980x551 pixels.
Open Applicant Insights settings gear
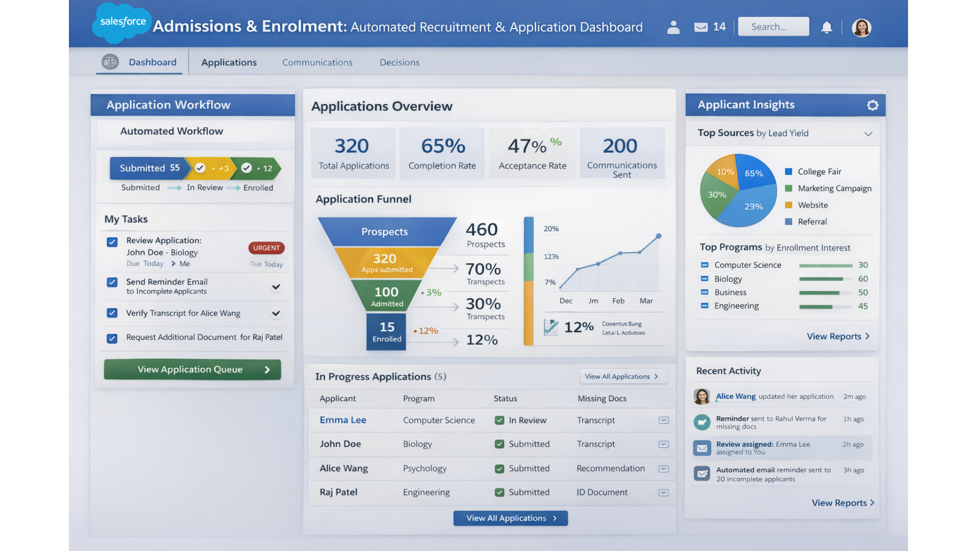873,105
